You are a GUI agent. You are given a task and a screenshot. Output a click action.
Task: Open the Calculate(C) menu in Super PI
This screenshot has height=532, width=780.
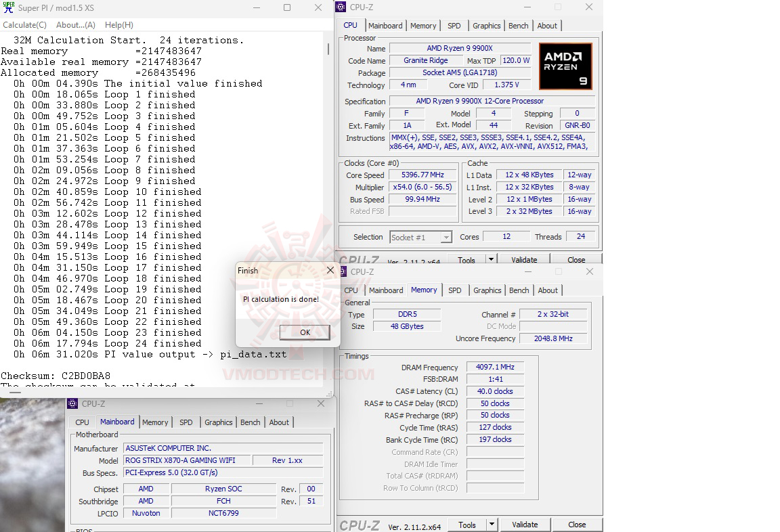pyautogui.click(x=25, y=25)
